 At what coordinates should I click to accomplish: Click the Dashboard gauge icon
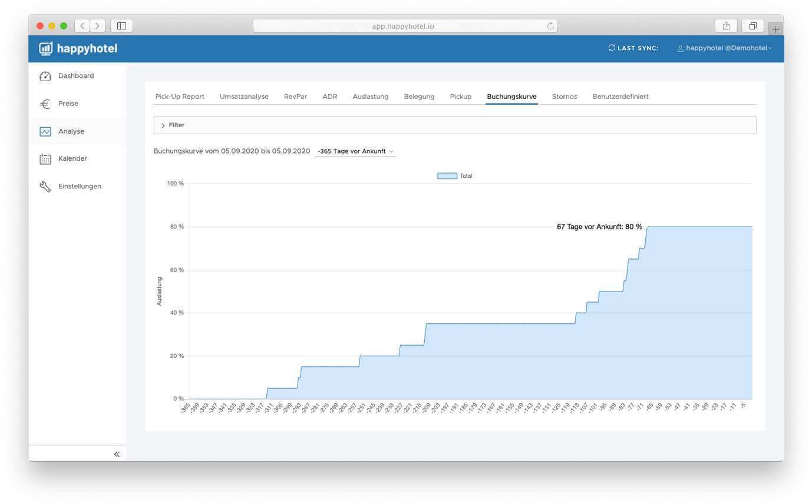point(45,77)
